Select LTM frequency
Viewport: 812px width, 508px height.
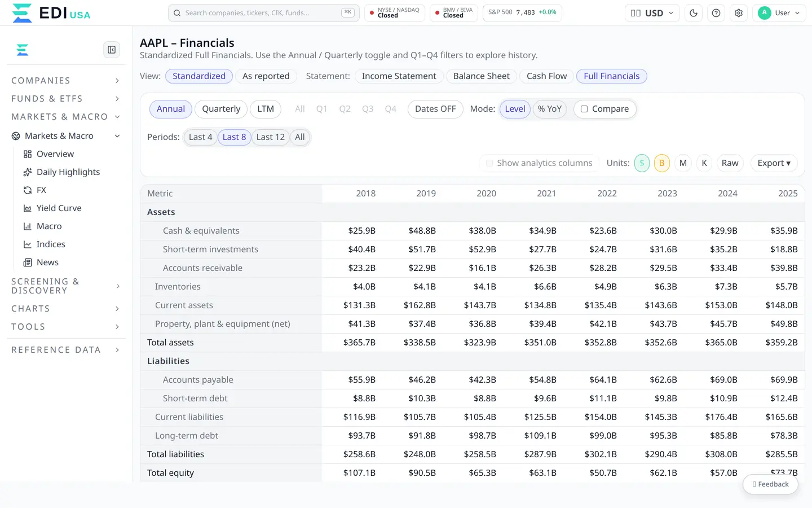(x=266, y=109)
